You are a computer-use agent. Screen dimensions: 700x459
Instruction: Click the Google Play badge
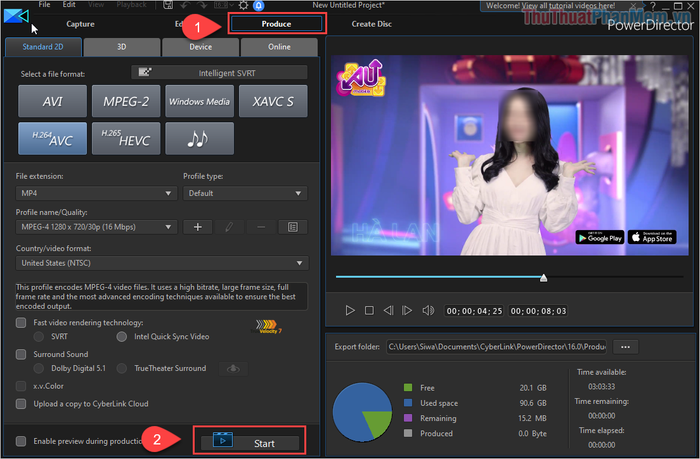600,238
